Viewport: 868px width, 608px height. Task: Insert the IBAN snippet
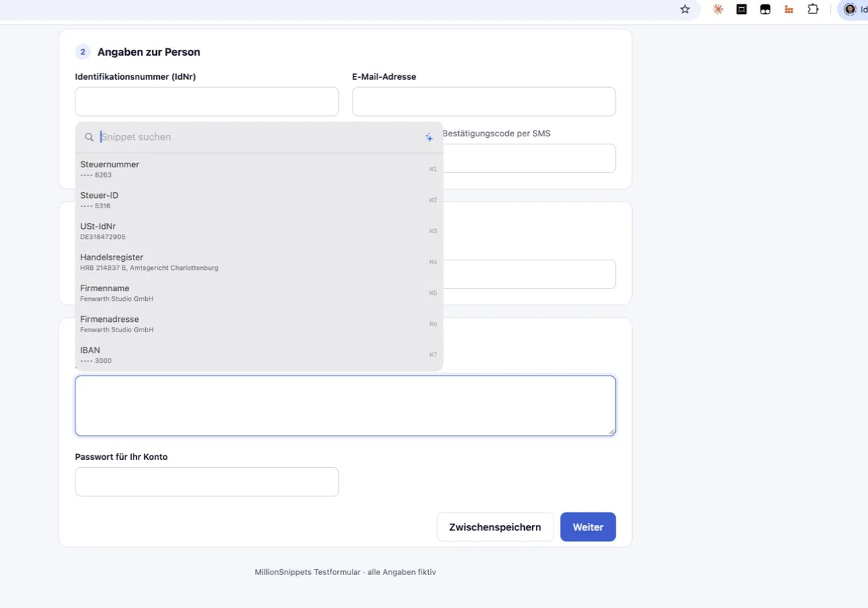[x=259, y=355]
